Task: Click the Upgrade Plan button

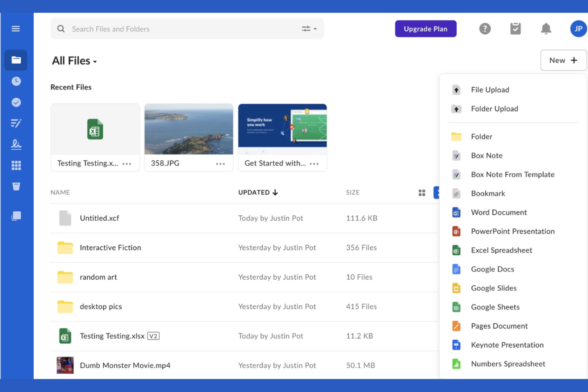Action: pos(426,29)
